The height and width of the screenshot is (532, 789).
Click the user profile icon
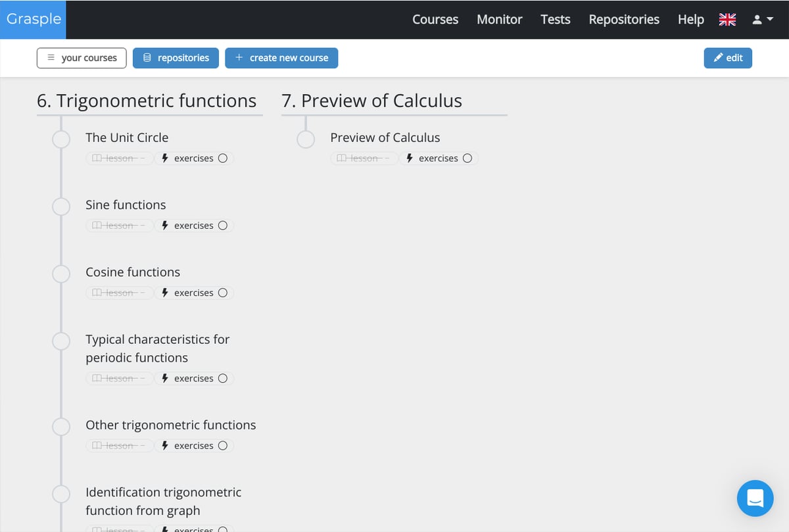[757, 19]
